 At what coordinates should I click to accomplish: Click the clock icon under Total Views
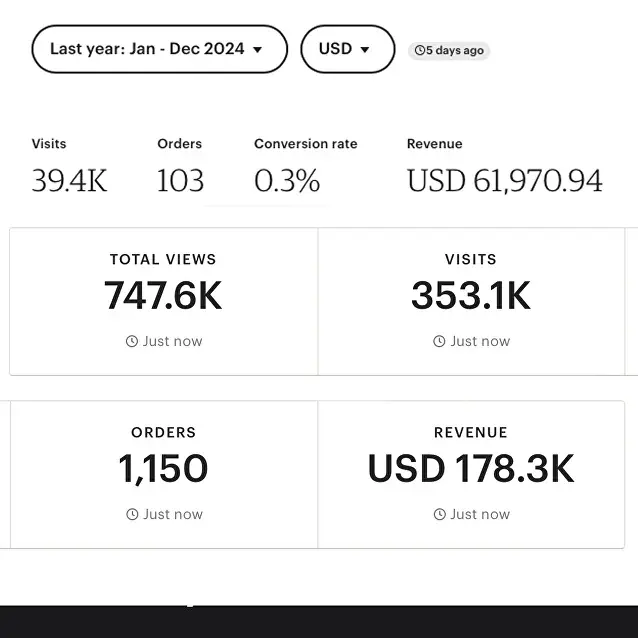(132, 341)
